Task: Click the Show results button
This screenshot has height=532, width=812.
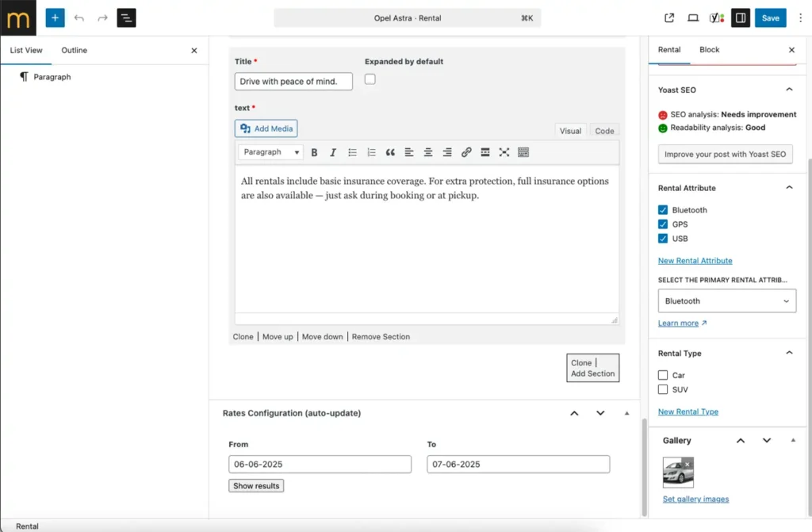Action: pyautogui.click(x=256, y=485)
